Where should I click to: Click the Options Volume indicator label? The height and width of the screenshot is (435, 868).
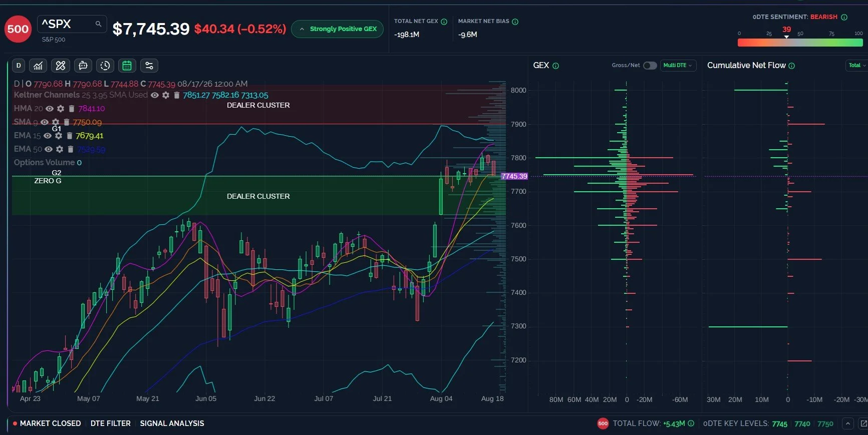(44, 163)
